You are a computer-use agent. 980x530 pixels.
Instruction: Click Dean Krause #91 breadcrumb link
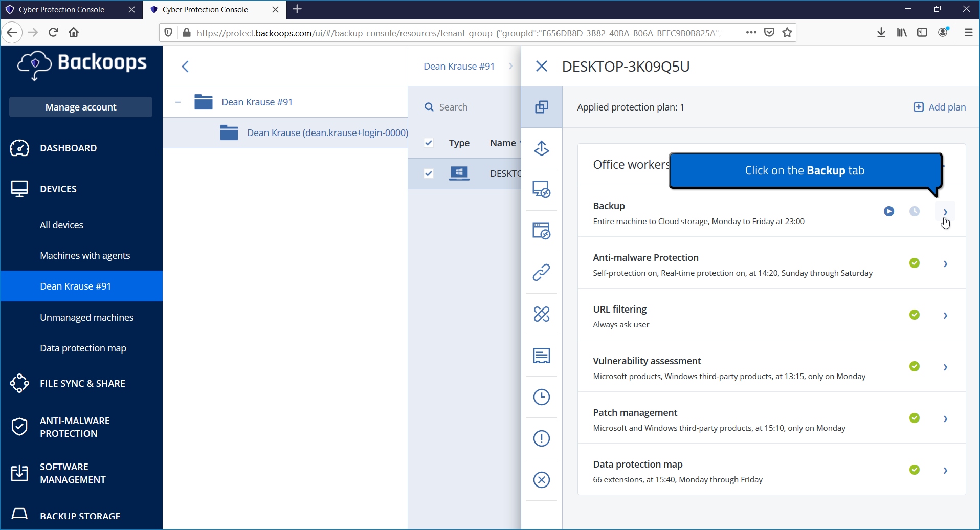coord(459,66)
